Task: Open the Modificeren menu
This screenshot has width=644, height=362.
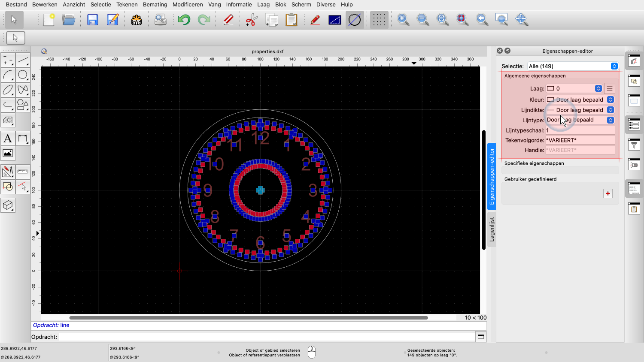Action: click(x=188, y=4)
